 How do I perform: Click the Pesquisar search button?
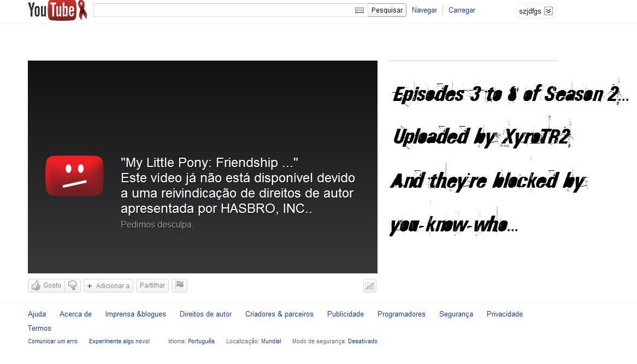pyautogui.click(x=387, y=10)
